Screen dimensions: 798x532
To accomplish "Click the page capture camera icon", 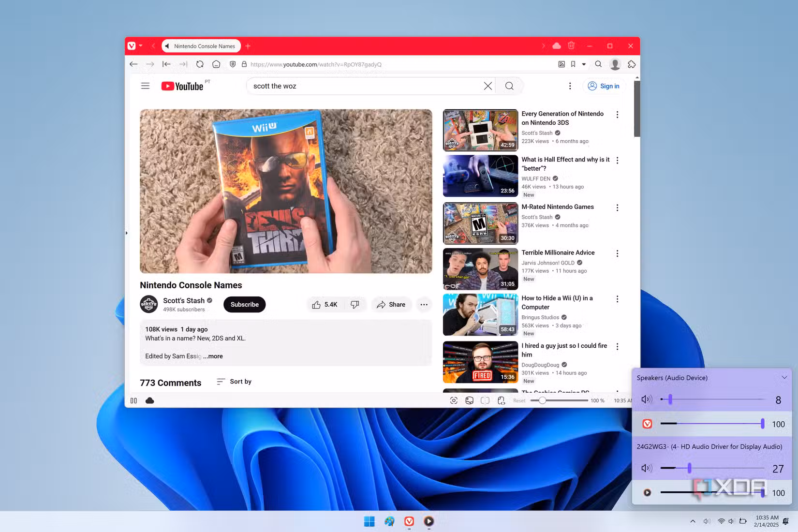I will pos(454,400).
